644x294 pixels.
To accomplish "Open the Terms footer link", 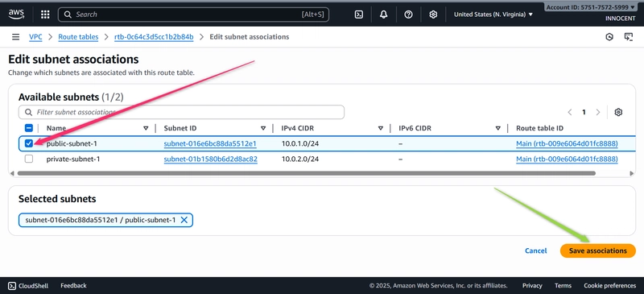I will tap(563, 285).
